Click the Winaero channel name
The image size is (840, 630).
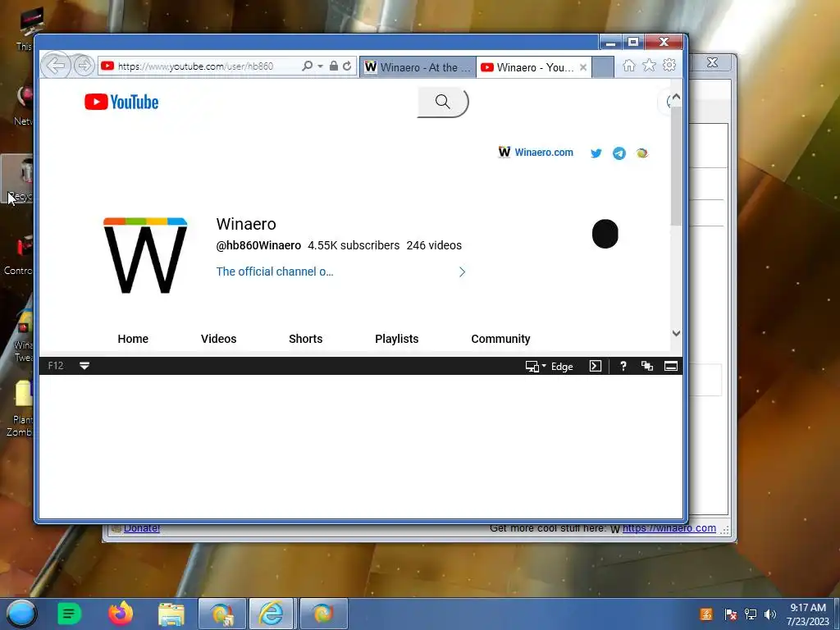pos(246,224)
